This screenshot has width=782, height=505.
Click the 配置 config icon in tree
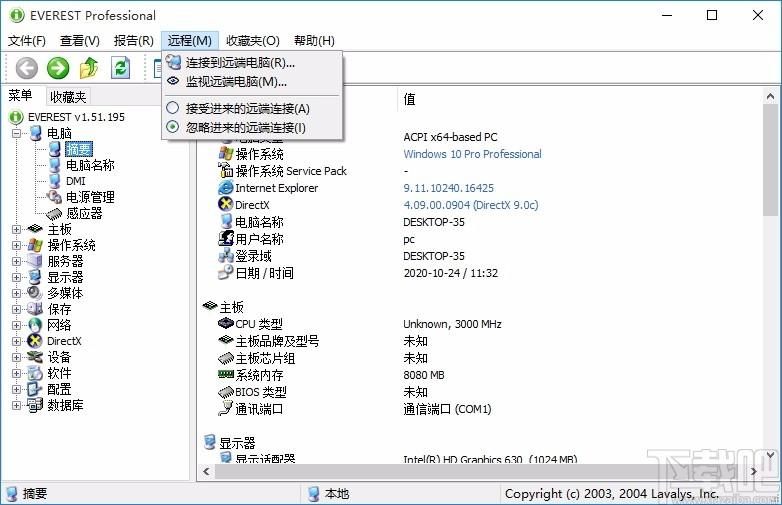[35, 389]
